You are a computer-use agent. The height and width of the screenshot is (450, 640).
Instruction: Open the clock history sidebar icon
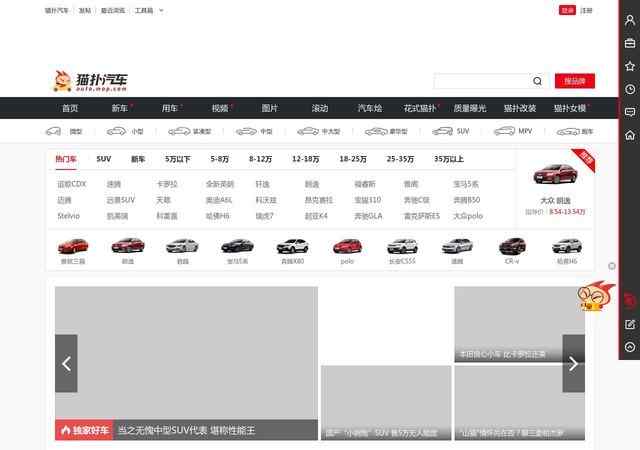pyautogui.click(x=629, y=89)
